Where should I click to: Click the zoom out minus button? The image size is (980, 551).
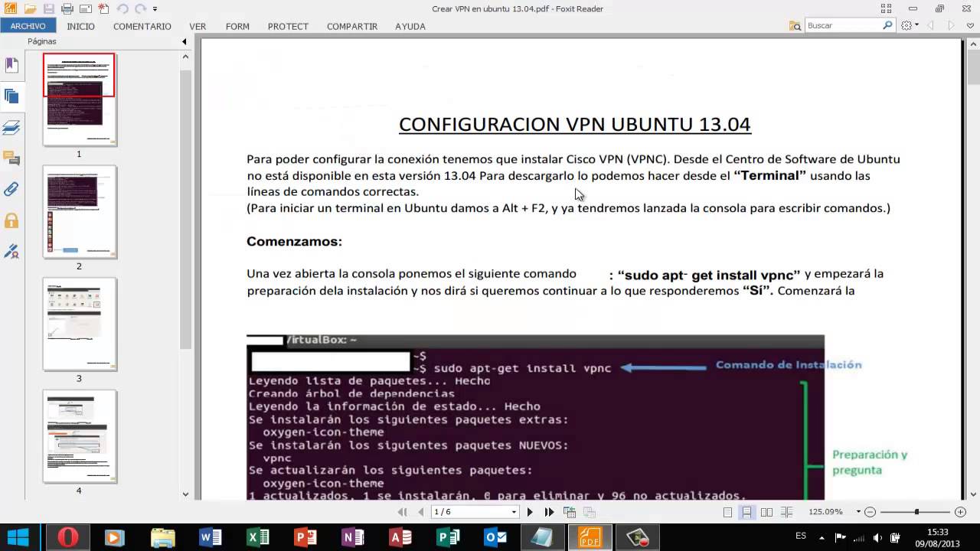pyautogui.click(x=871, y=512)
